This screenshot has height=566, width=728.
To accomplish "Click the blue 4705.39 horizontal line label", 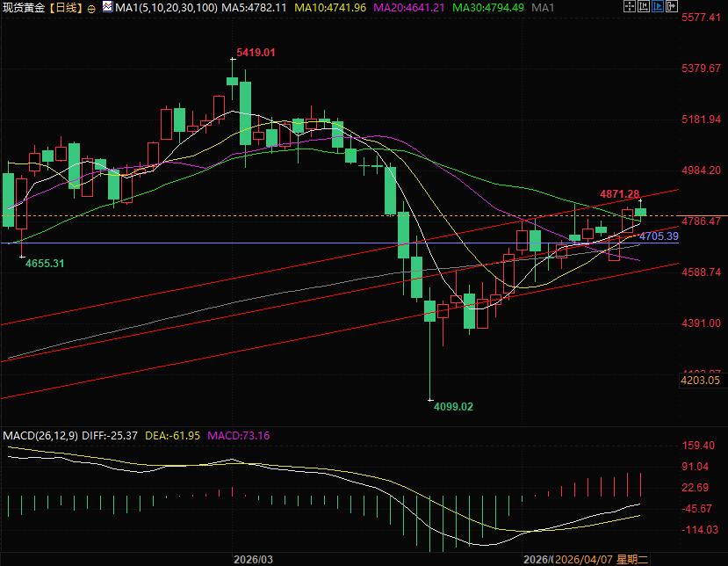I will click(x=659, y=236).
